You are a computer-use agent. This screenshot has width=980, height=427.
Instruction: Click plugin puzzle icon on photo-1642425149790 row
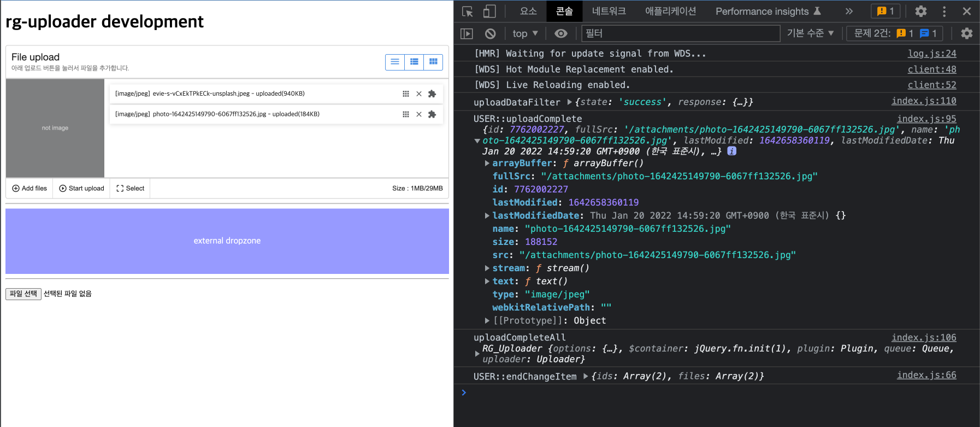(x=432, y=114)
